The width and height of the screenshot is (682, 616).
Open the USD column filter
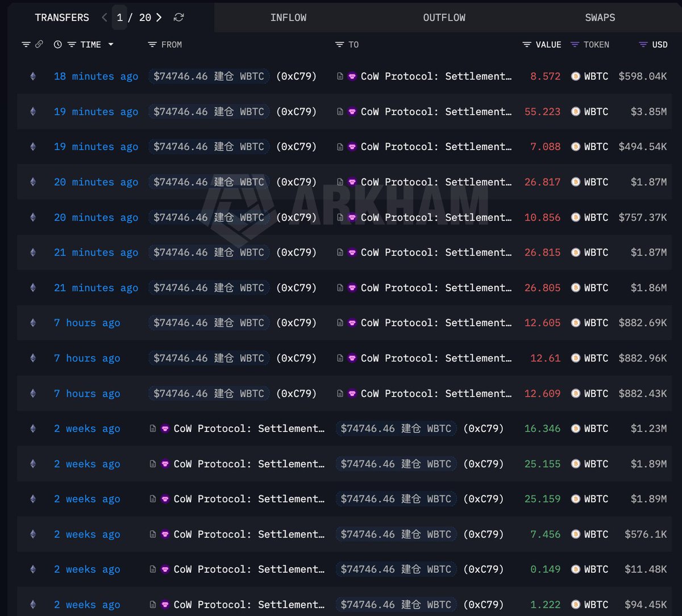[643, 44]
